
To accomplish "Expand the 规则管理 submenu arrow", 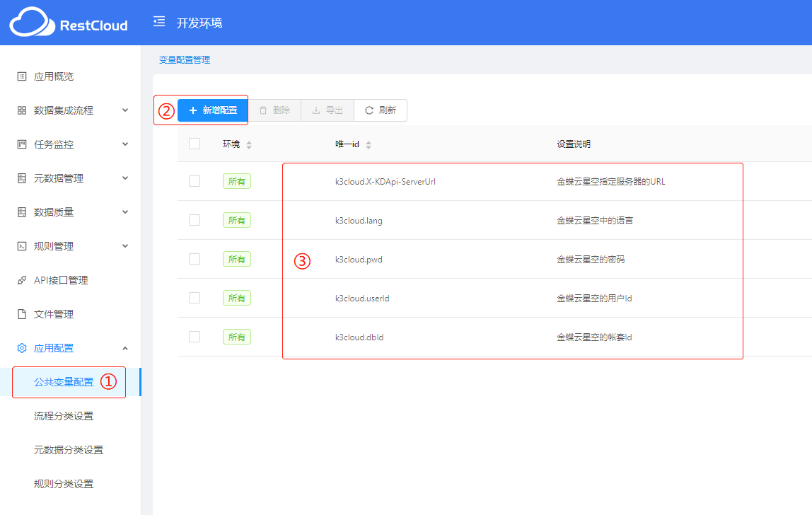I will 125,246.
